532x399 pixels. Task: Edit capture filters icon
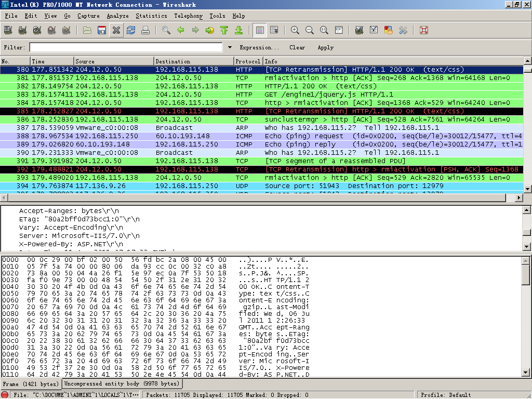tap(360, 30)
